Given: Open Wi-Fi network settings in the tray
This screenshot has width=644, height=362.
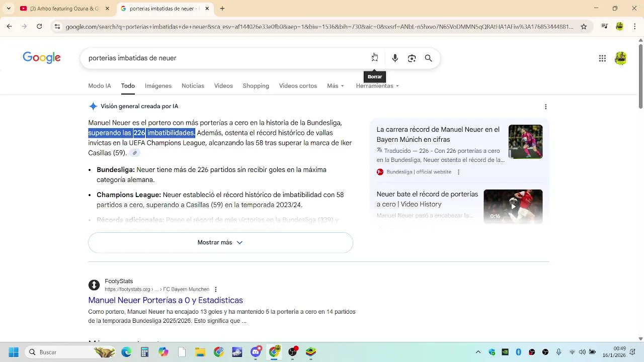Looking at the screenshot, I should point(572,352).
